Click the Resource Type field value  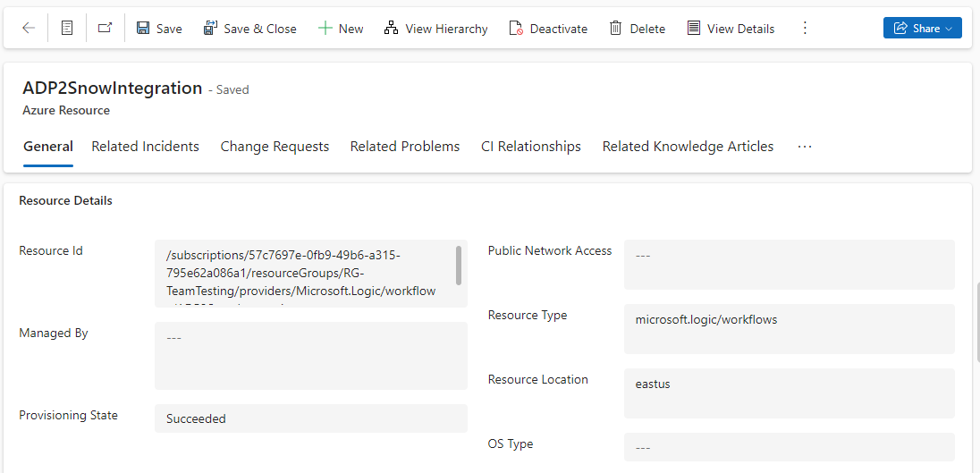[790, 329]
